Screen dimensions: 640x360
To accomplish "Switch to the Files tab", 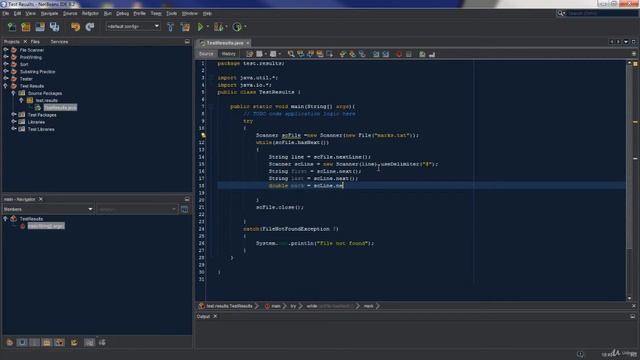I will coord(35,42).
